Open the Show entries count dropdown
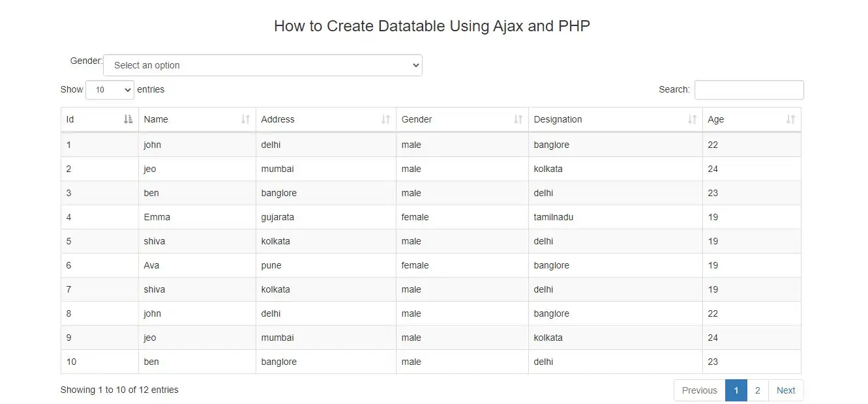 tap(110, 90)
